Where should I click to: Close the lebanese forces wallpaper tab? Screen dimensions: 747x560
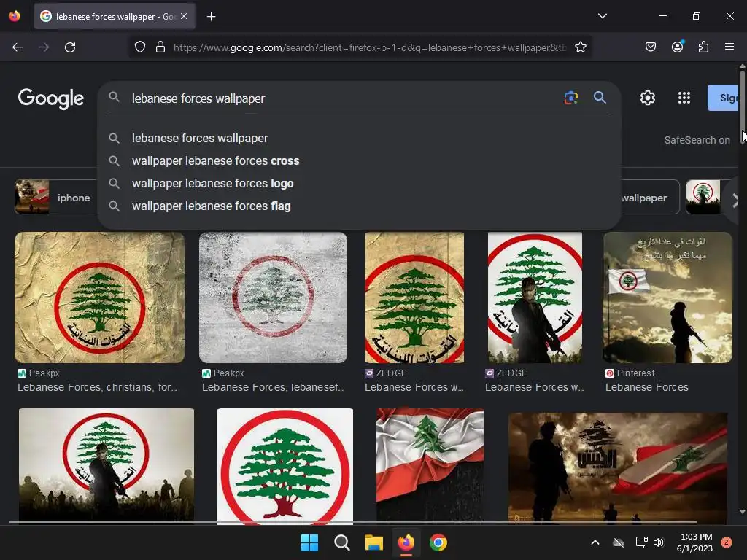click(184, 16)
